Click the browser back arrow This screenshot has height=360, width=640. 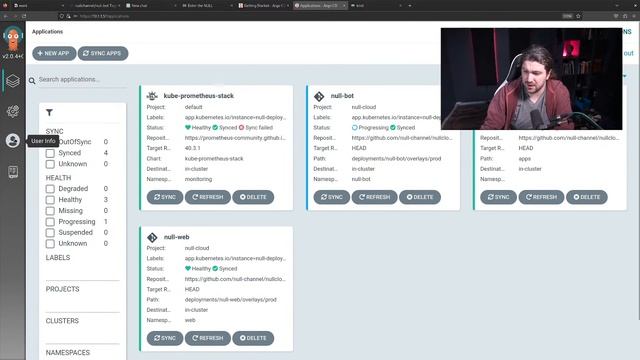6,16
